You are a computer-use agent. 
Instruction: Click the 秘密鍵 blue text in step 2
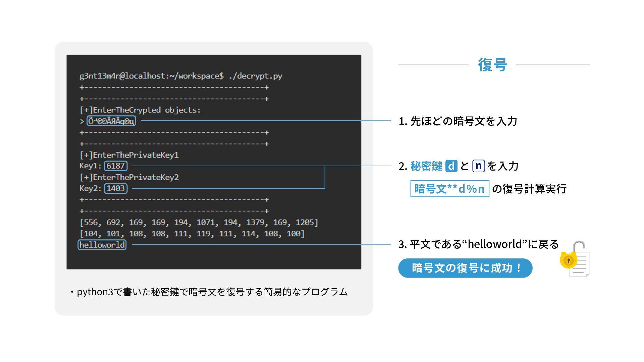click(426, 166)
